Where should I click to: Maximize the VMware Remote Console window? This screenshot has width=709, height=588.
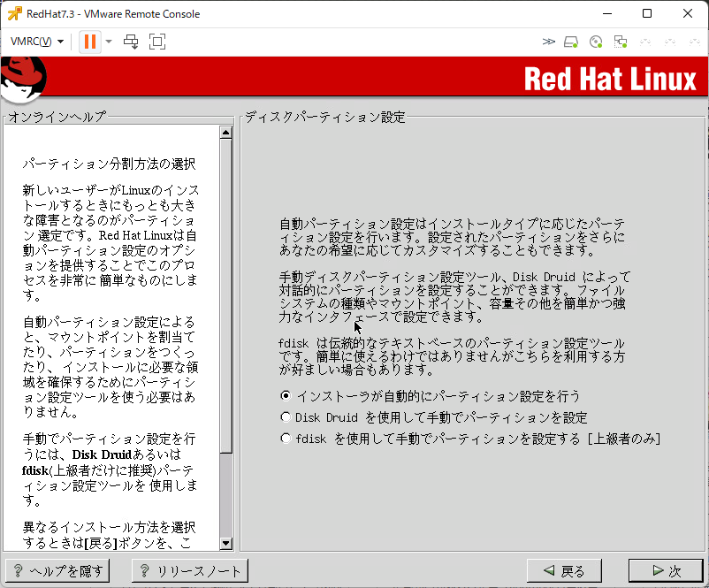click(x=647, y=13)
